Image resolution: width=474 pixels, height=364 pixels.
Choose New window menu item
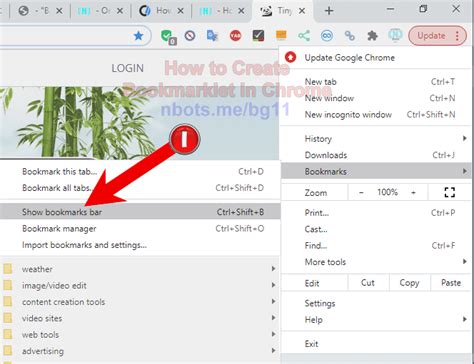coord(376,98)
